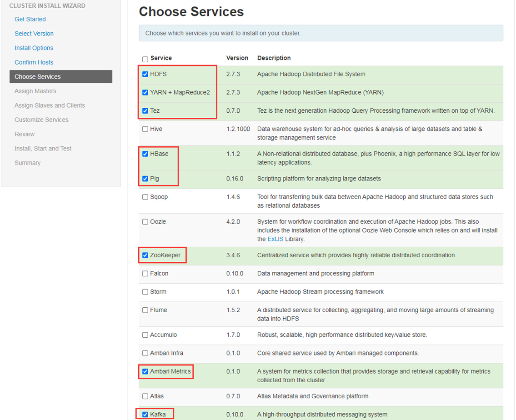Image resolution: width=516 pixels, height=420 pixels.
Task: Click the ZooKeeper version 3.4.6 cell
Action: click(233, 255)
